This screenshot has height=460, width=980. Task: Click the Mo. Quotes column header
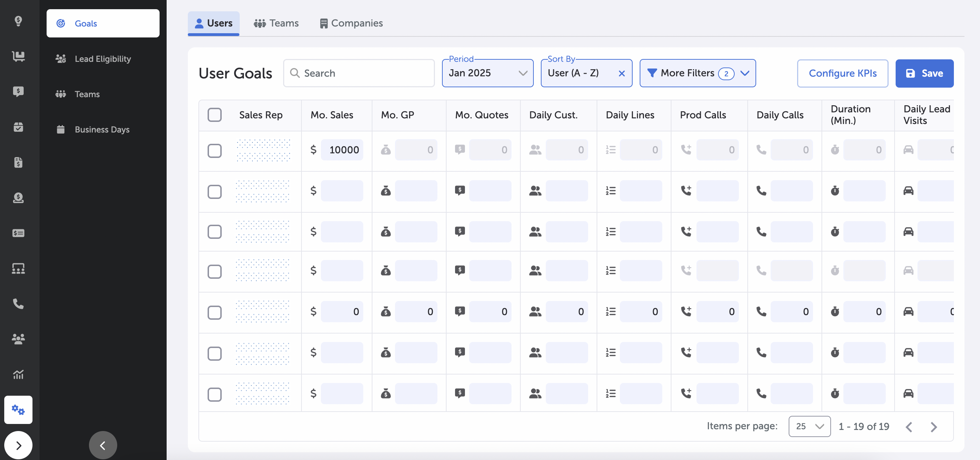click(x=481, y=114)
